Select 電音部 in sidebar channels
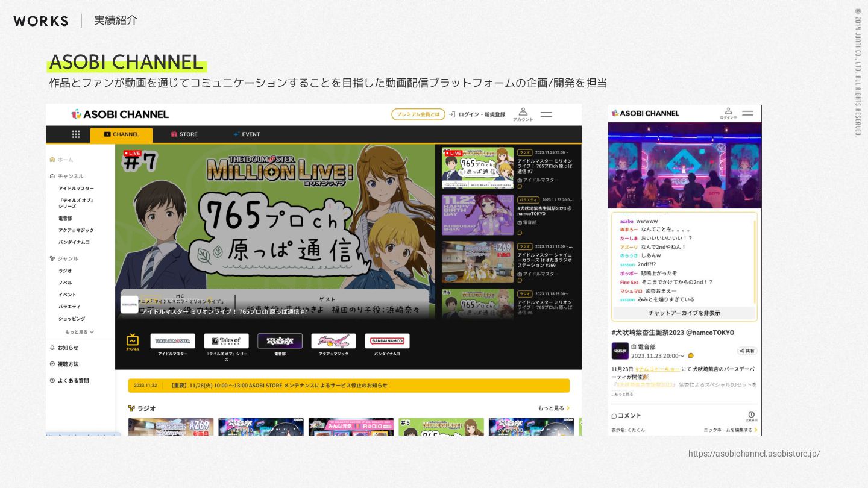The height and width of the screenshot is (488, 868). pyautogui.click(x=65, y=218)
